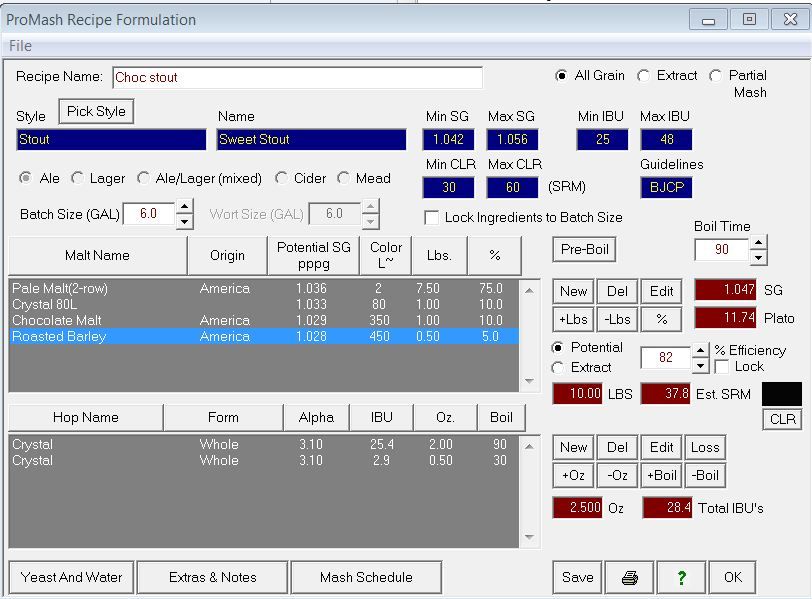Open the File menu
The width and height of the screenshot is (812, 599).
(x=20, y=46)
